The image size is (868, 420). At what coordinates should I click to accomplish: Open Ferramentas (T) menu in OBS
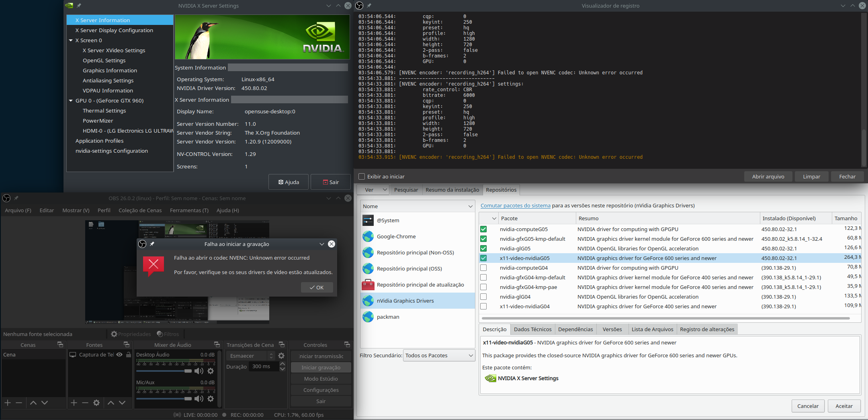(189, 210)
